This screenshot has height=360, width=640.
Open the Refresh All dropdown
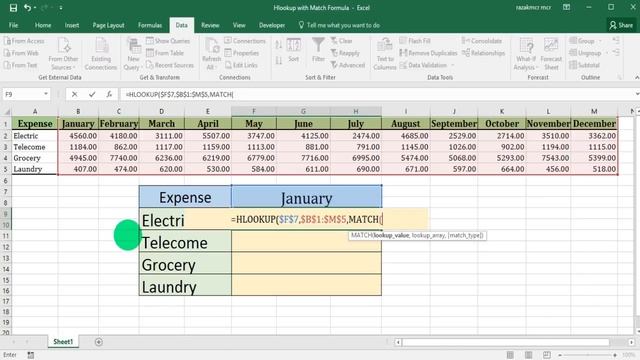pyautogui.click(x=211, y=53)
